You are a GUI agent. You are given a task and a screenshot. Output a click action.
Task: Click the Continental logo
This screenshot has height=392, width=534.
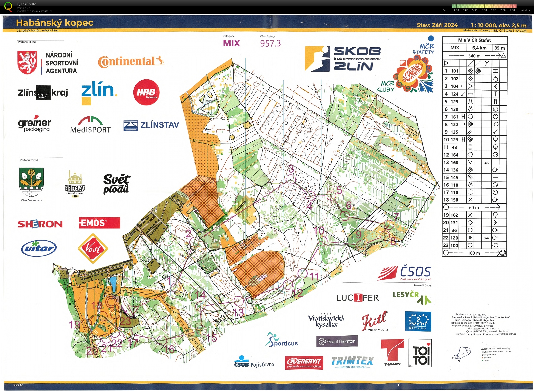pyautogui.click(x=131, y=61)
